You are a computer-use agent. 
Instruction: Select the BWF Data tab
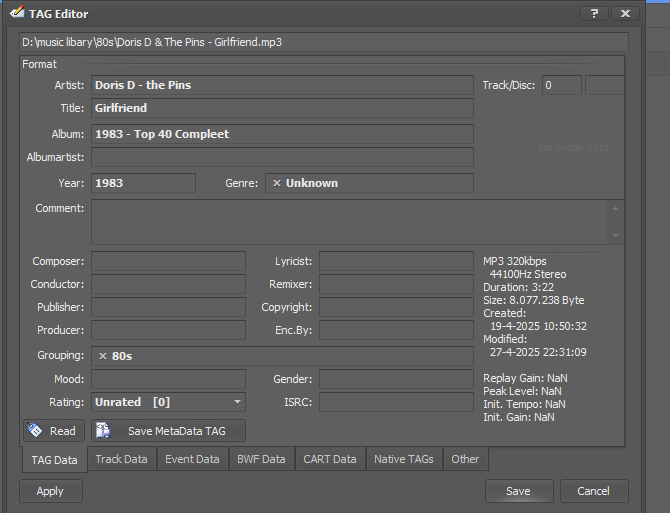tap(260, 459)
